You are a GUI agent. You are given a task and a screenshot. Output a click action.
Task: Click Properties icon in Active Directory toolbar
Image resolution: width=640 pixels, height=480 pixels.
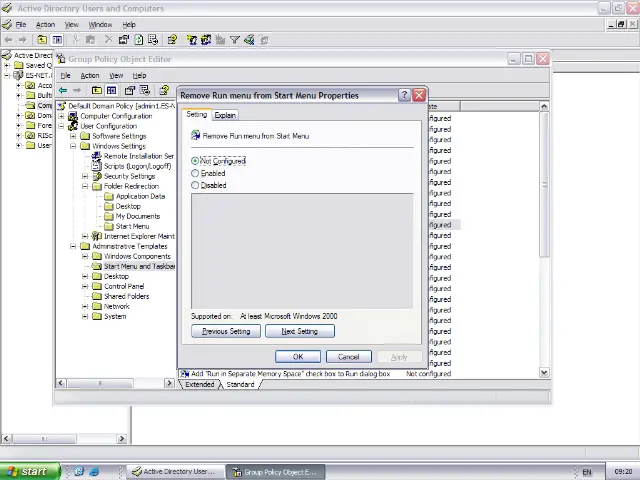124,40
